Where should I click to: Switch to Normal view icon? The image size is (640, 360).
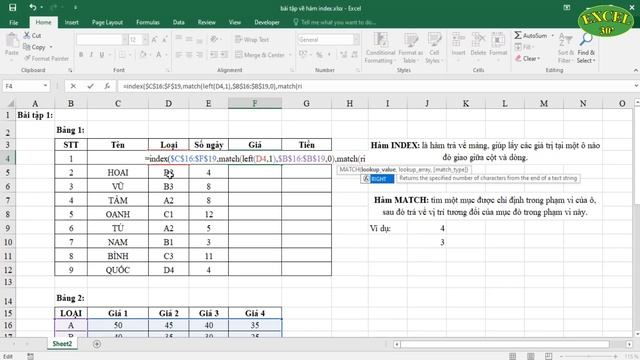coord(512,356)
